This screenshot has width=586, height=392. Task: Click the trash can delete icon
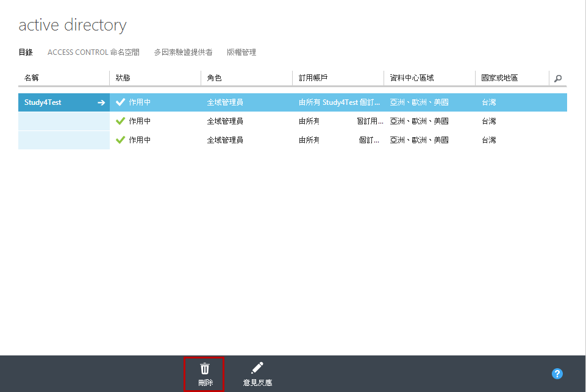[x=205, y=368]
